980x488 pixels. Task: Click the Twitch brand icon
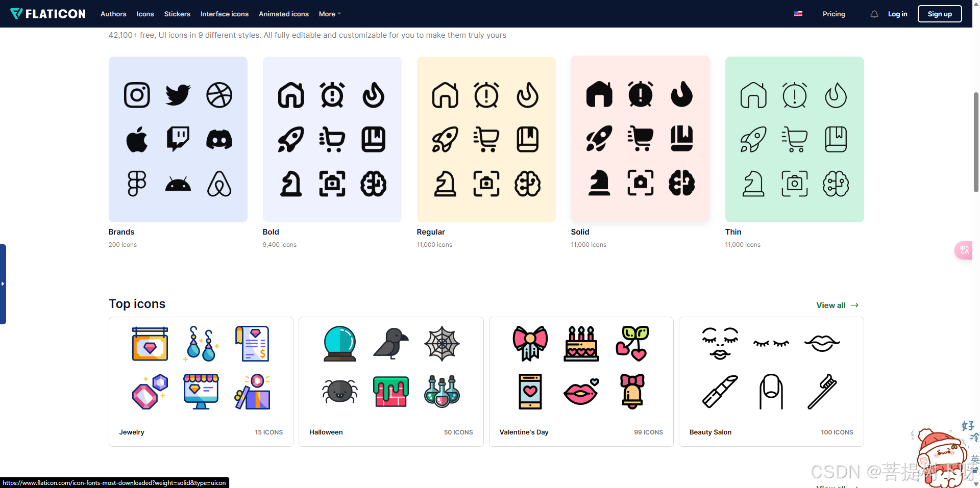coord(178,139)
